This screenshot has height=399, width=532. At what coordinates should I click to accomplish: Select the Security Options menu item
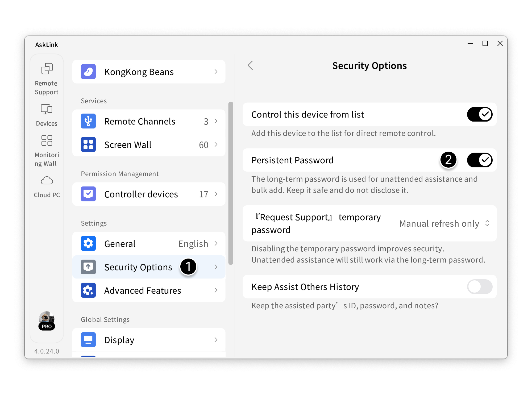(138, 267)
